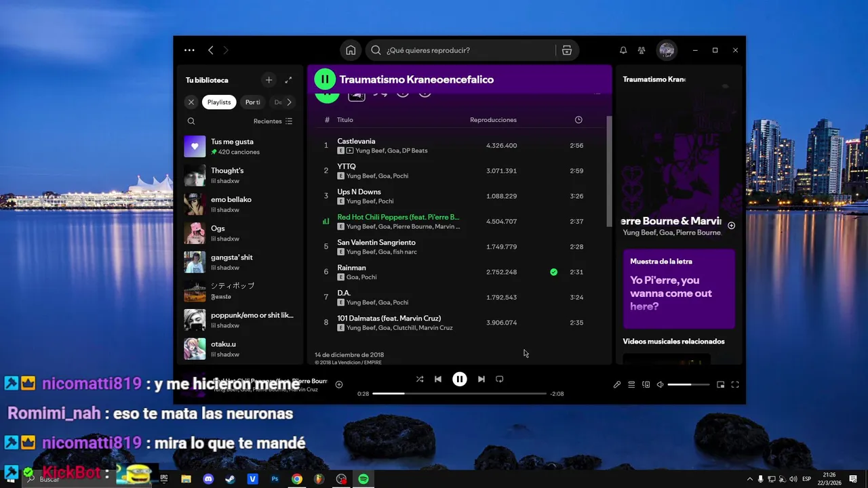868x488 pixels.
Task: Sort tracks by Reproducciones column
Action: tap(493, 120)
